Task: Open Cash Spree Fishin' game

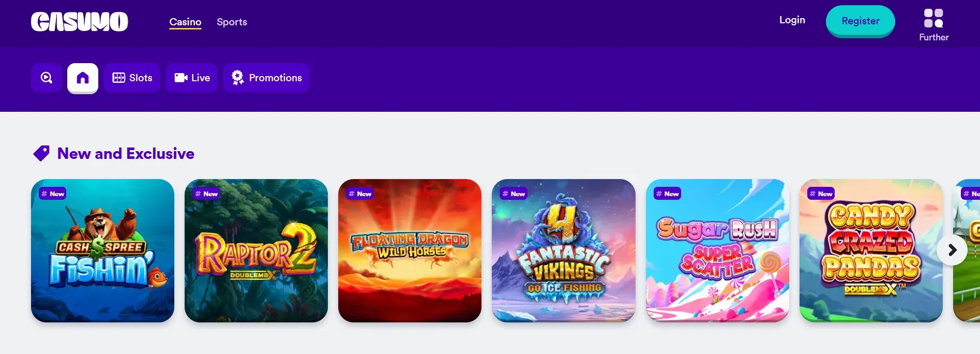Action: click(x=102, y=250)
